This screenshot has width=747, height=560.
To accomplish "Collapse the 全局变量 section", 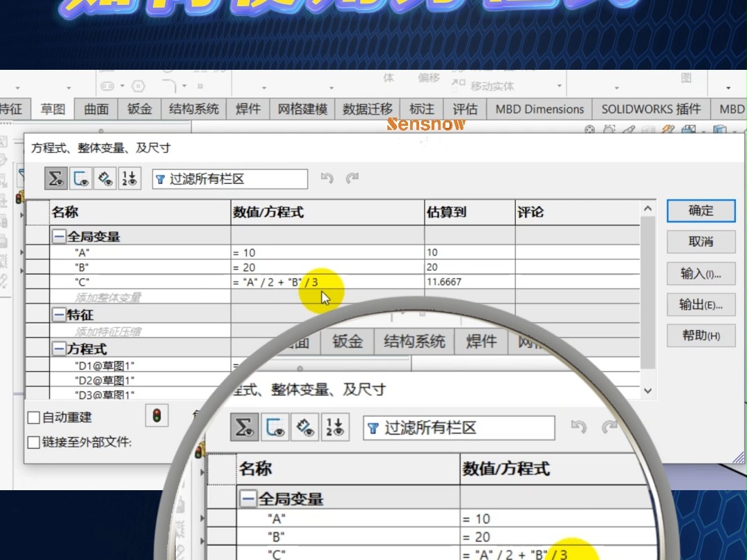I will pyautogui.click(x=60, y=237).
